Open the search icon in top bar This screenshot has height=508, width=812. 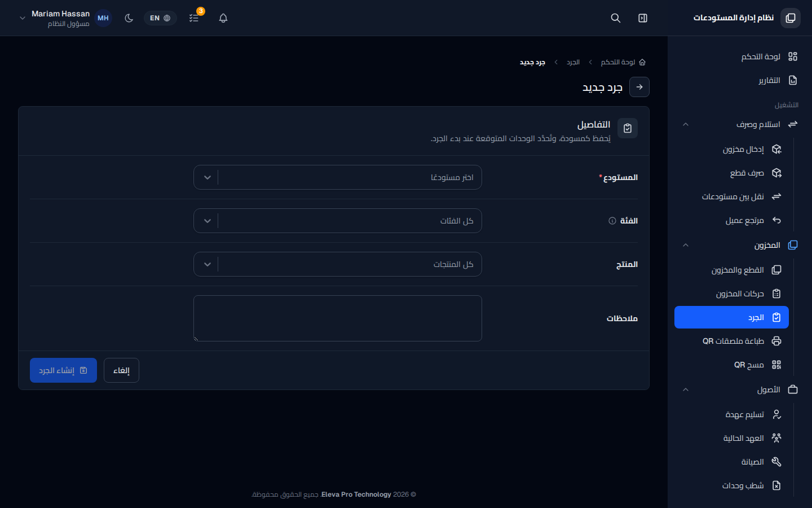[616, 18]
